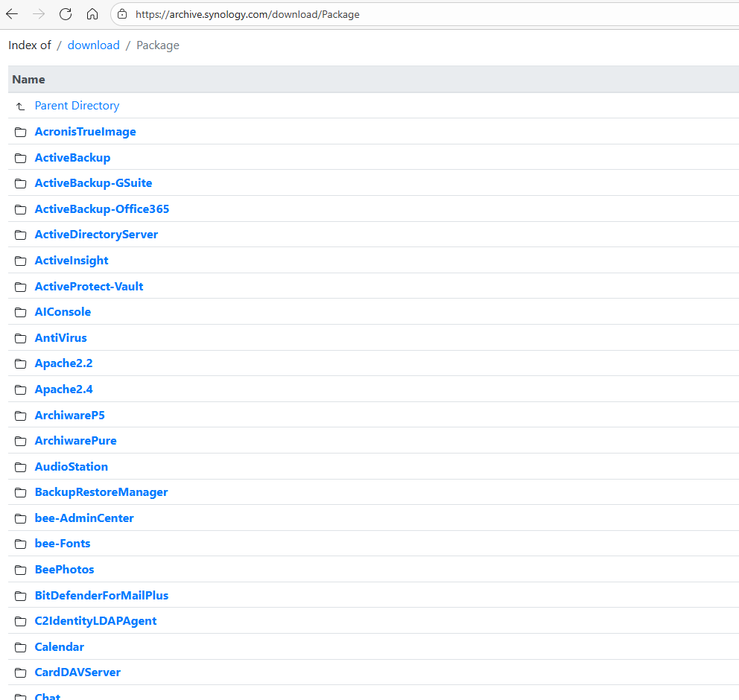Click the Name column header
Image resolution: width=739 pixels, height=700 pixels.
[x=28, y=80]
